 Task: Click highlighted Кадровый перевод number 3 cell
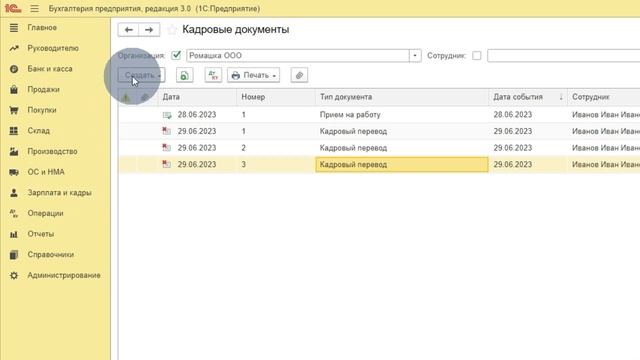click(402, 164)
